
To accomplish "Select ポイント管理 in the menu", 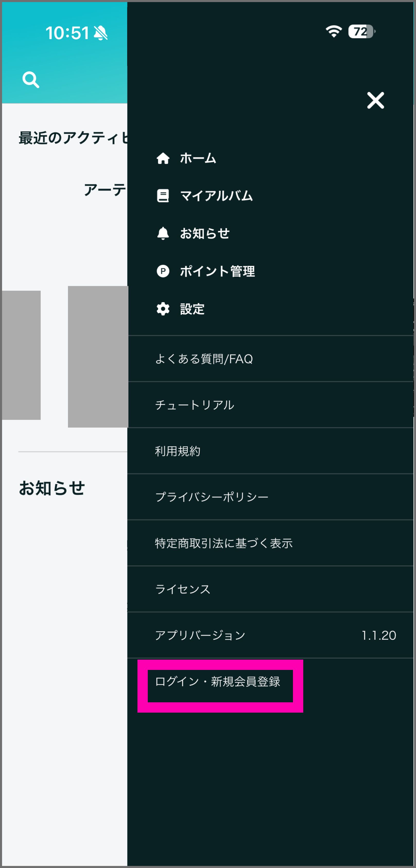I will click(217, 271).
